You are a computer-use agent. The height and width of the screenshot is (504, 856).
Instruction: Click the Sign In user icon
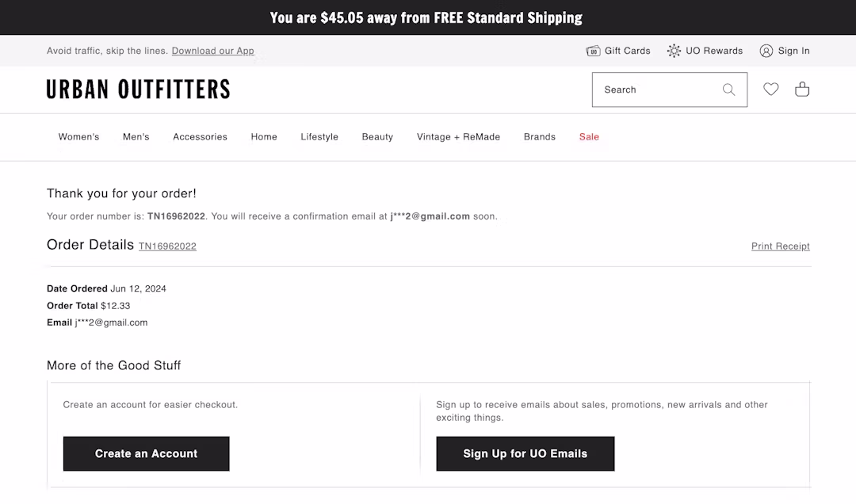coord(766,51)
